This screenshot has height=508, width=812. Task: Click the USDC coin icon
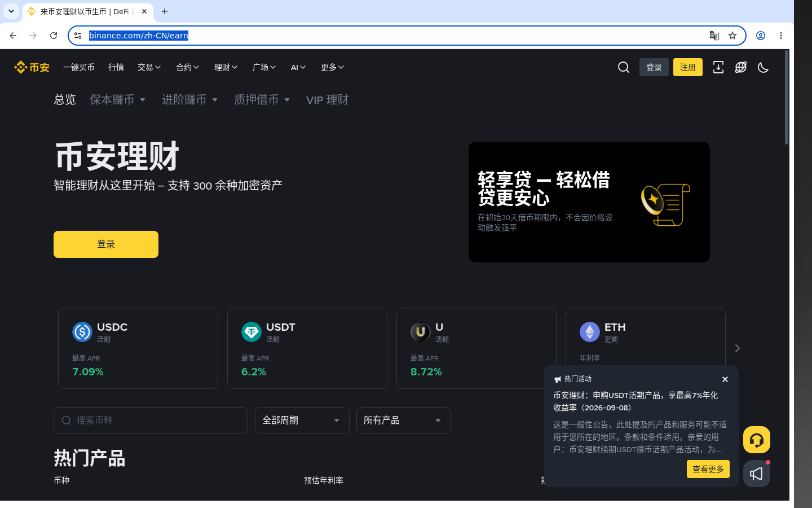[x=82, y=332]
